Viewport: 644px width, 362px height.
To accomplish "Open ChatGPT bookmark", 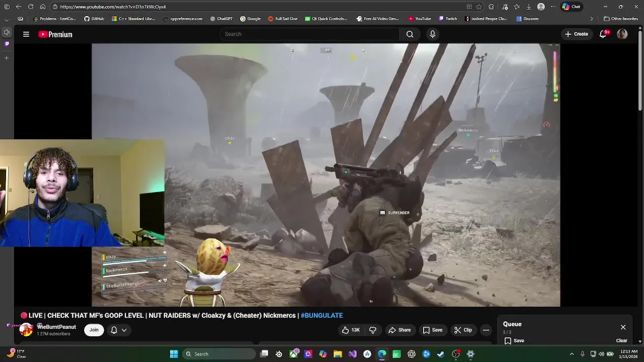I will click(221, 19).
